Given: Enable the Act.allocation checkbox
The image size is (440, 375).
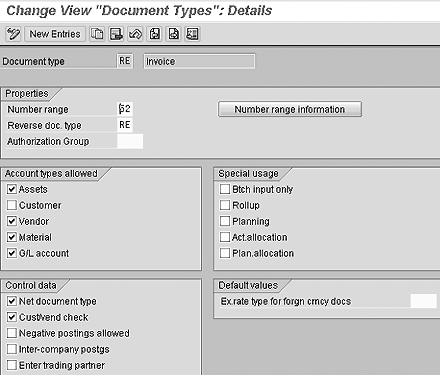Looking at the screenshot, I should (225, 237).
